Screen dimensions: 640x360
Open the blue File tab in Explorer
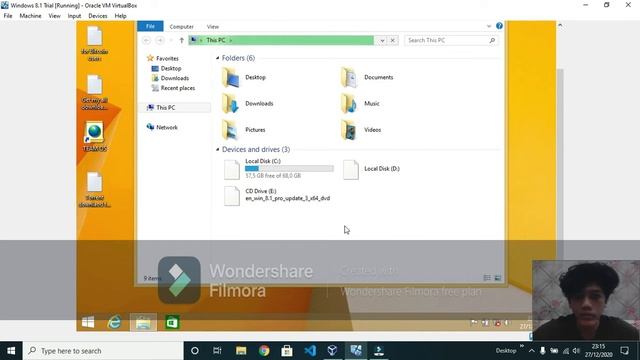point(150,27)
